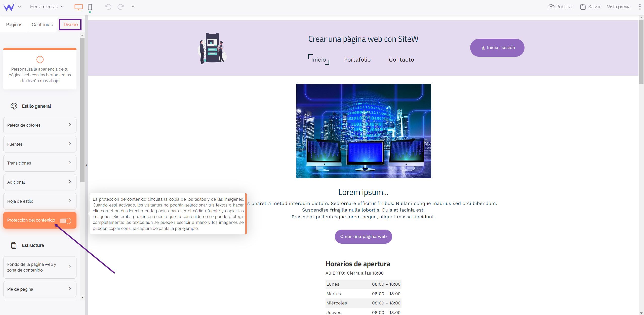Click the city monitors image
The image size is (644, 315).
(x=363, y=131)
